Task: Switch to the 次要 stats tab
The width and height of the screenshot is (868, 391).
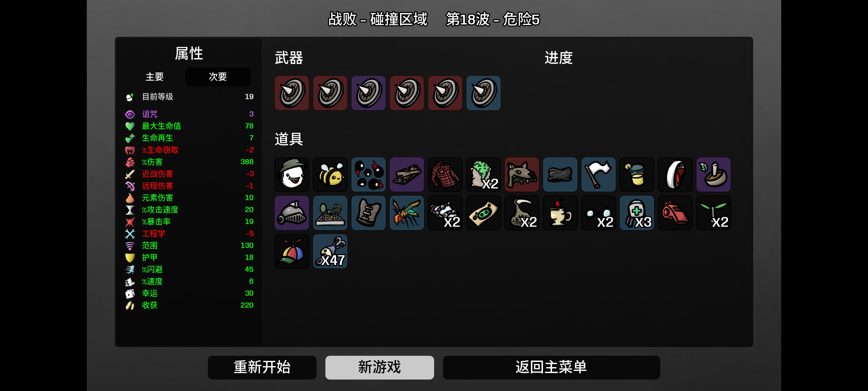Action: coord(218,77)
